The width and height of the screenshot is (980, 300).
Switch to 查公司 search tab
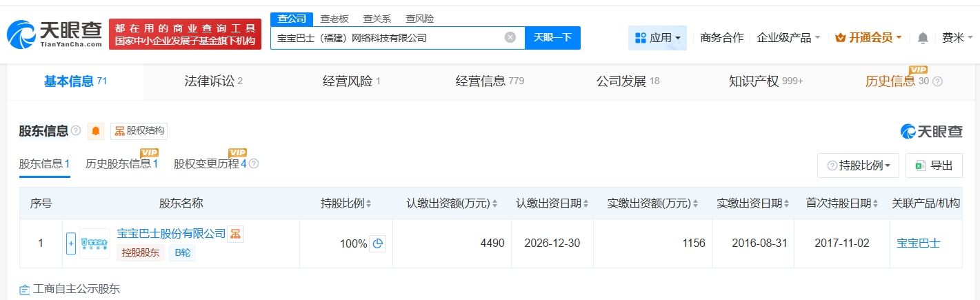click(x=291, y=19)
